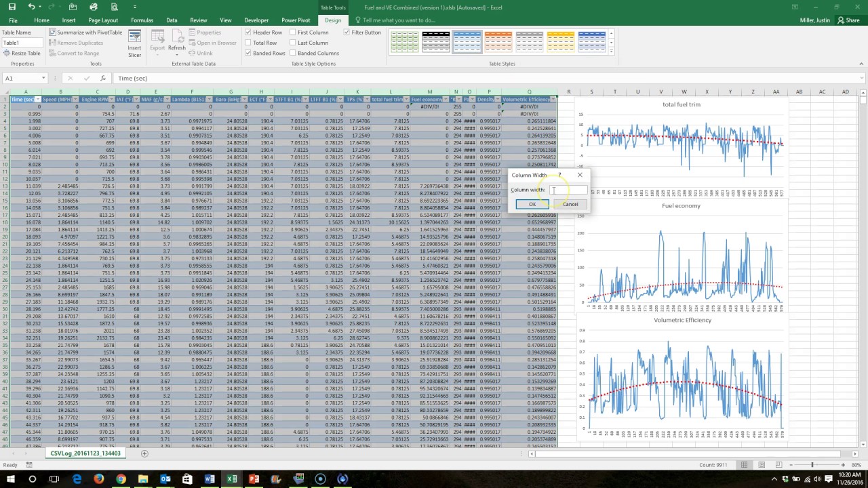Enable the Total Row checkbox

pyautogui.click(x=249, y=43)
